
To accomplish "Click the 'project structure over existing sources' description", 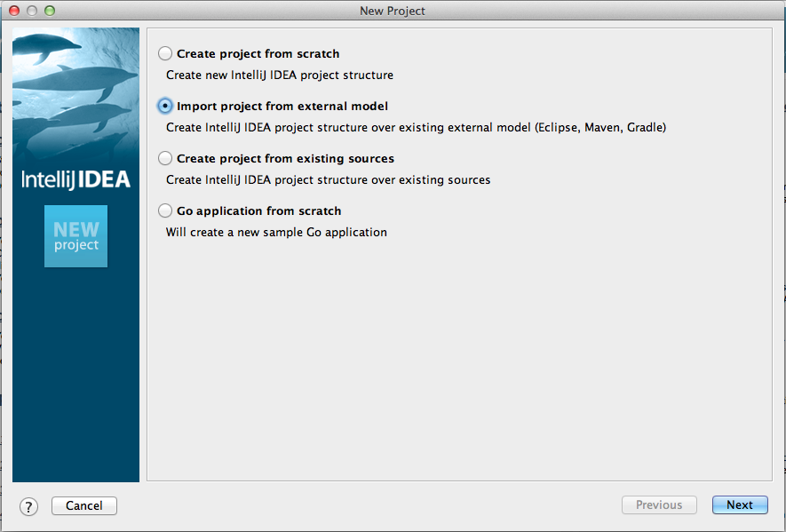I will tap(328, 179).
